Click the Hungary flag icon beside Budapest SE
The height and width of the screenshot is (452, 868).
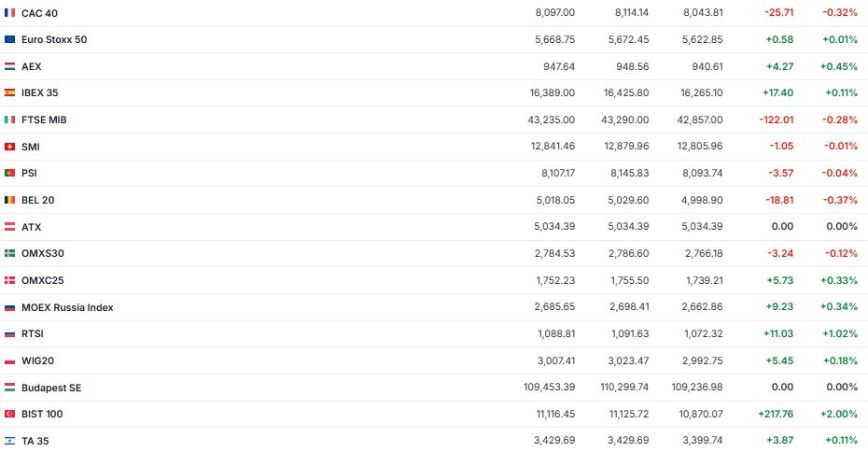(x=9, y=388)
